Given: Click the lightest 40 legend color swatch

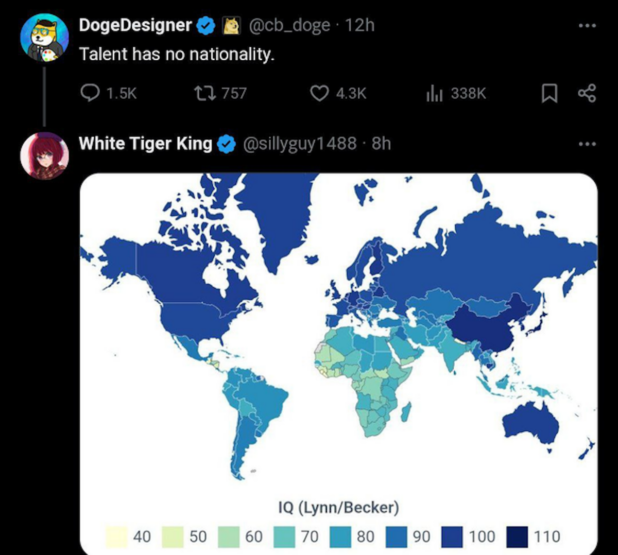Looking at the screenshot, I should pyautogui.click(x=115, y=536).
